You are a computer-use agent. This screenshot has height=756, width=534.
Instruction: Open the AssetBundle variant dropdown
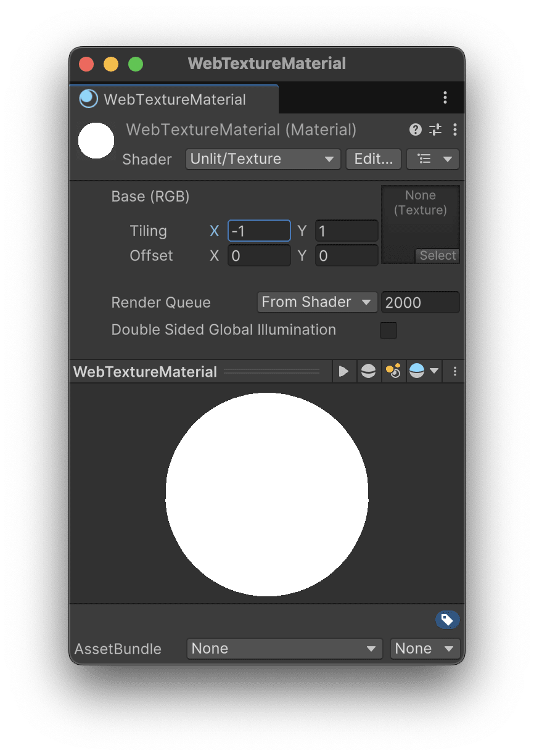click(425, 649)
